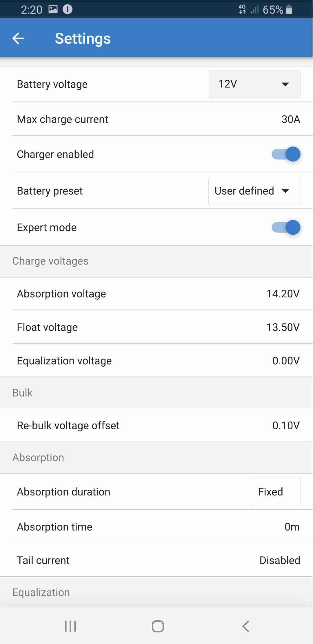The height and width of the screenshot is (644, 313).
Task: Tap the back arrow in Settings header
Action: (19, 39)
